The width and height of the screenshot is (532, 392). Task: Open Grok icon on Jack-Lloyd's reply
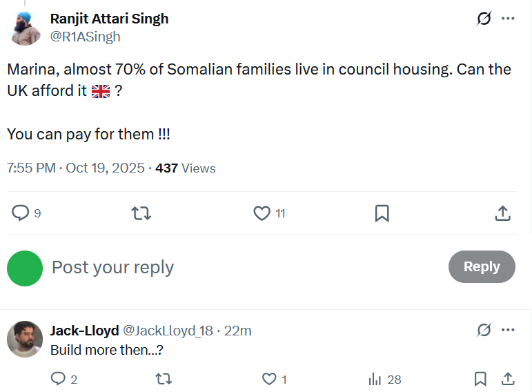coord(484,331)
